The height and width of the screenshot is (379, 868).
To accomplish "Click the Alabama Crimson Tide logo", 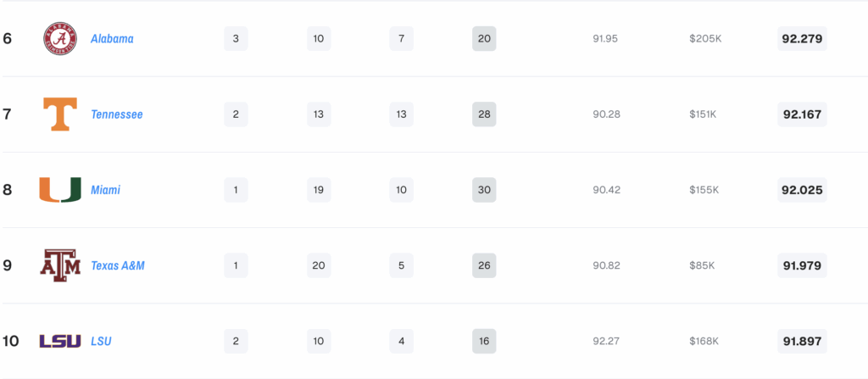I will [x=60, y=39].
